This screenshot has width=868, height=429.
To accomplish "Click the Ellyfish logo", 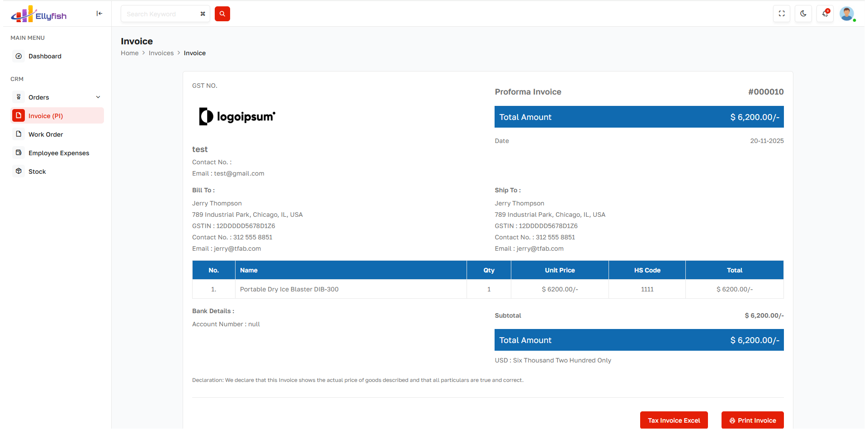I will pos(38,14).
